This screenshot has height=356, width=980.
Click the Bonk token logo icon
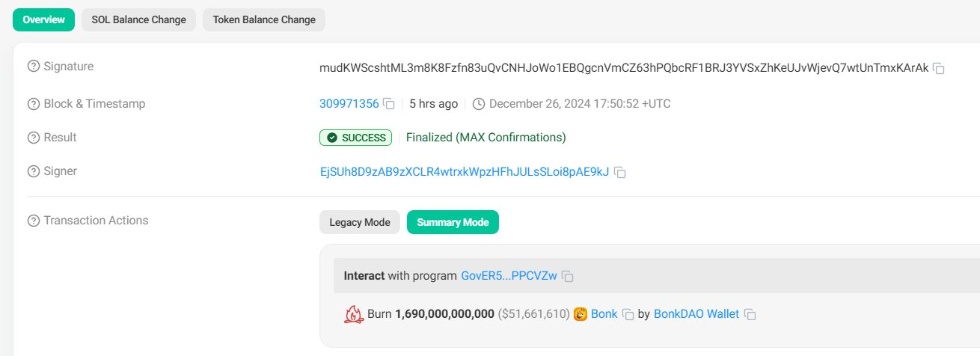coord(581,314)
